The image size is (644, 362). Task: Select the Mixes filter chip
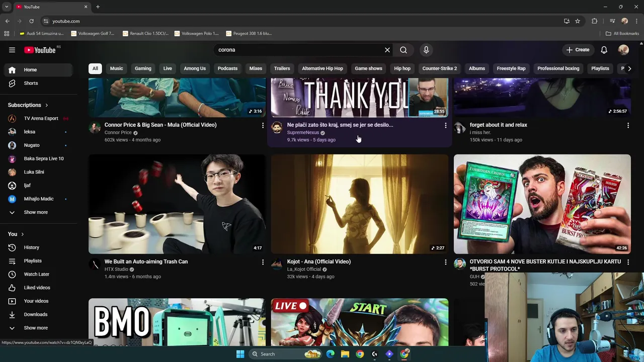256,68
